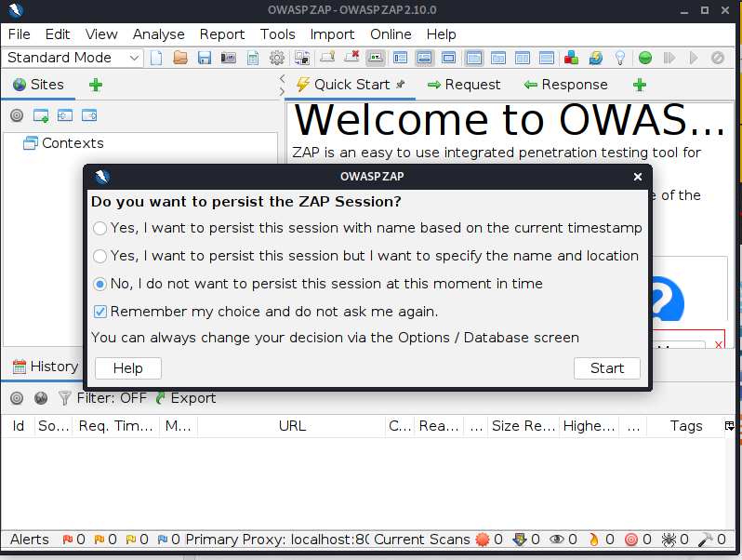Open Session Properties icon in toolbar

[253, 58]
